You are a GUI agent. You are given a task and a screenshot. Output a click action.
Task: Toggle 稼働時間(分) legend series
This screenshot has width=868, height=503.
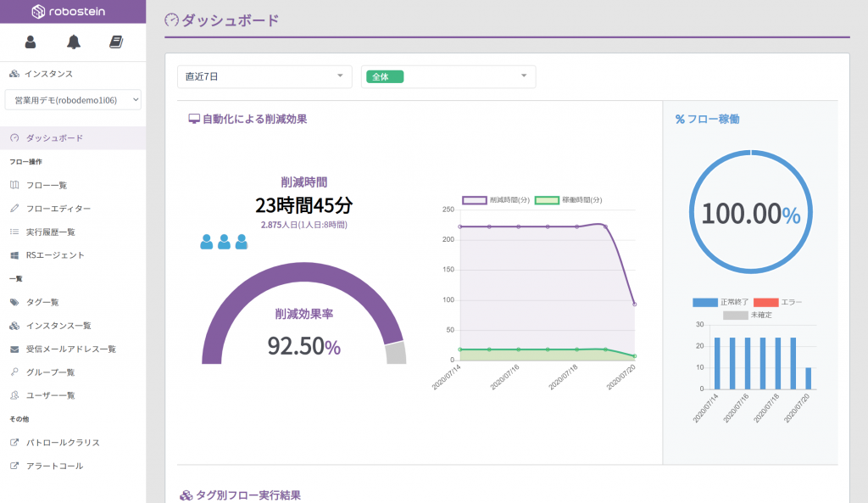click(569, 200)
